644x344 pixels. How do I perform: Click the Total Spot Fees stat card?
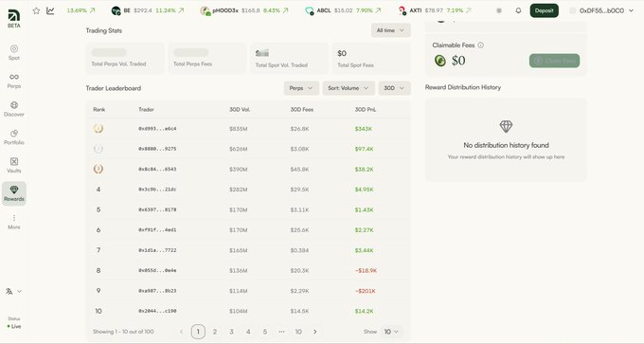[x=371, y=59]
